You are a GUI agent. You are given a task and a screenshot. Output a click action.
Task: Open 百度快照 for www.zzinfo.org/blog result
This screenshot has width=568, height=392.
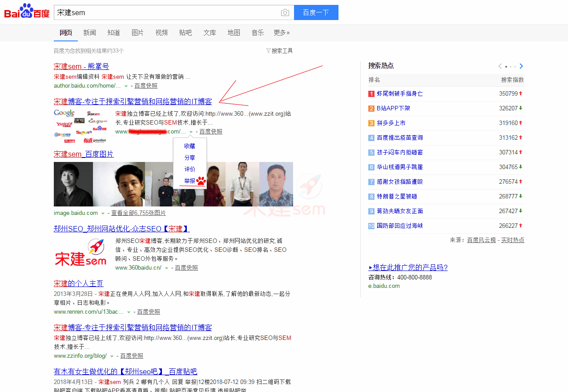132,356
